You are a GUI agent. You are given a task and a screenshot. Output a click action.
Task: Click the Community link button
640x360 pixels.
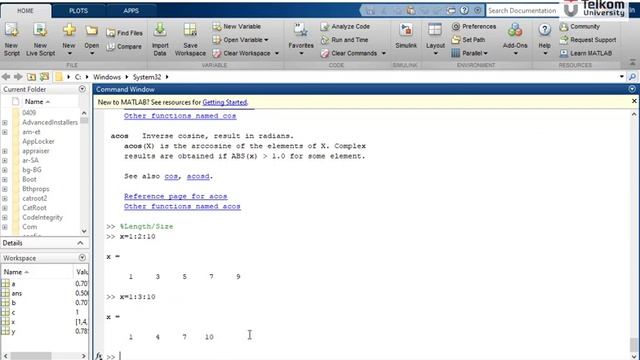(x=580, y=27)
